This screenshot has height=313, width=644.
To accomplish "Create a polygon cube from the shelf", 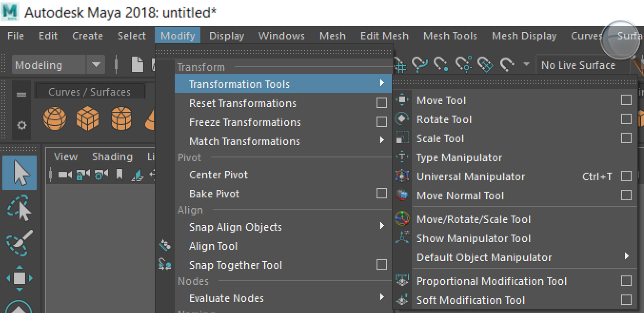I will click(x=88, y=118).
